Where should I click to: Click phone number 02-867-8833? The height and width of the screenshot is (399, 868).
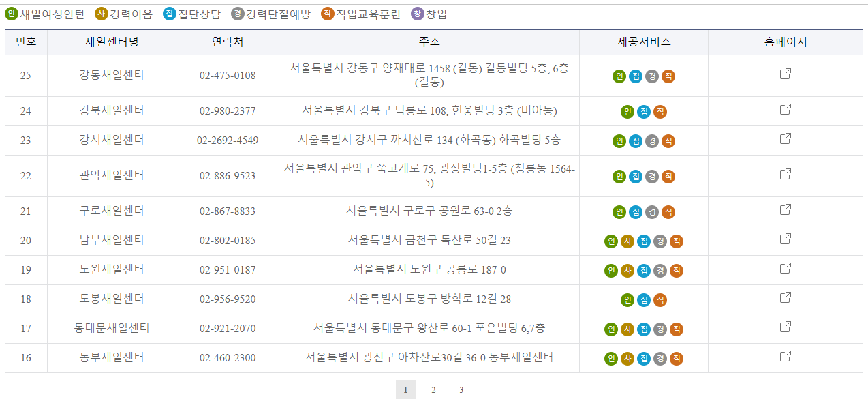click(228, 211)
